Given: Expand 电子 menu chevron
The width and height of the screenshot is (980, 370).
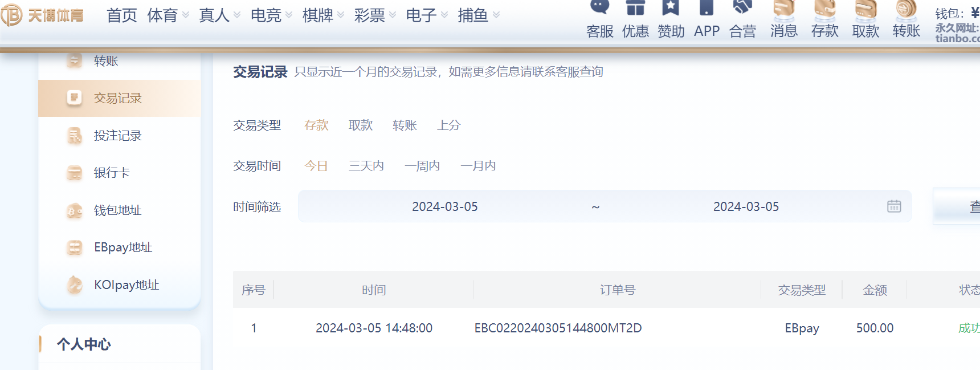Looking at the screenshot, I should point(444,15).
